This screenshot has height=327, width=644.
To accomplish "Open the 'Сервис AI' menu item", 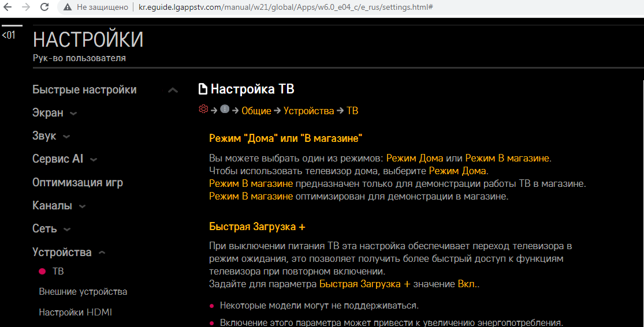I will [x=58, y=159].
